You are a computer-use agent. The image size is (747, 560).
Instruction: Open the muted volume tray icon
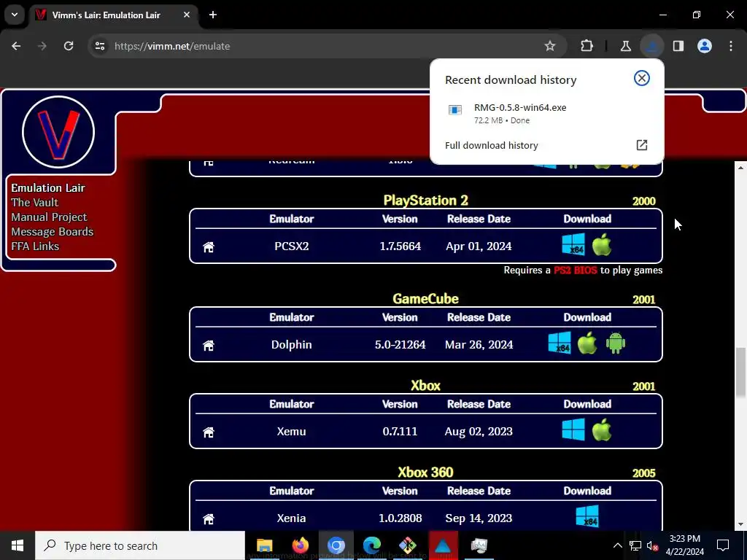tap(652, 545)
